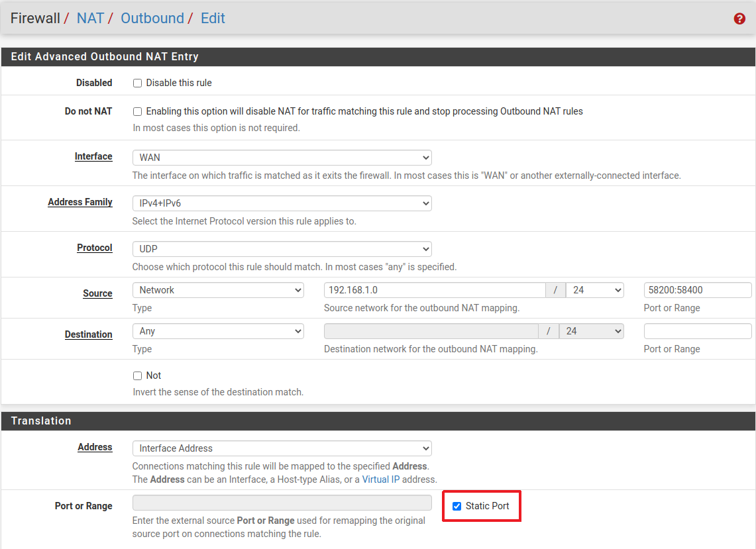The image size is (756, 549).
Task: Click the source port range field
Action: pyautogui.click(x=697, y=290)
